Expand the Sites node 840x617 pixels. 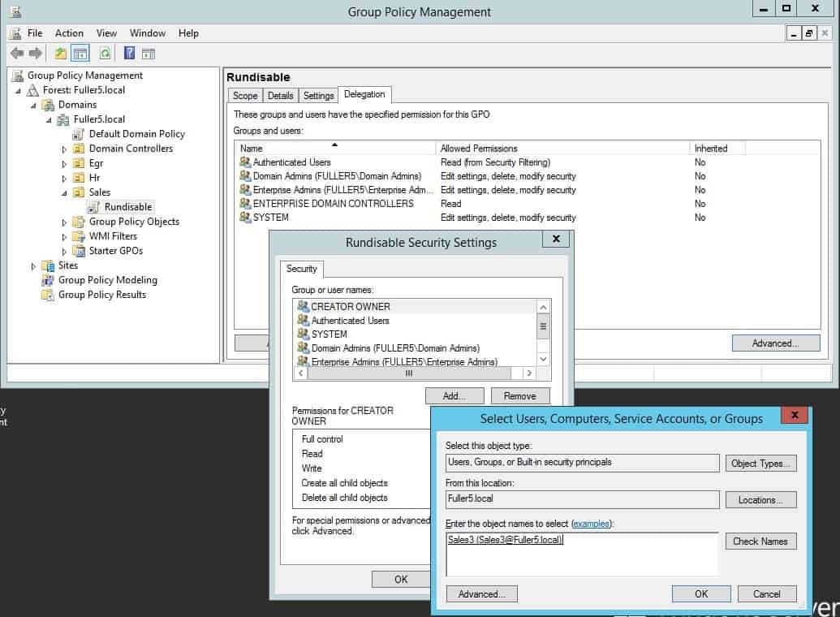pos(33,266)
